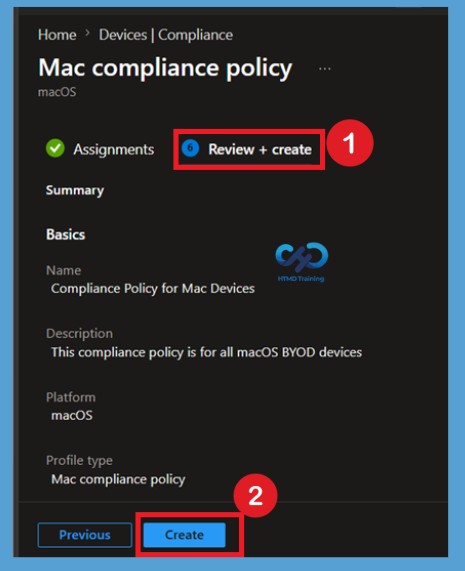This screenshot has width=465, height=571.
Task: Open the Home breadcrumb link
Action: 57,35
